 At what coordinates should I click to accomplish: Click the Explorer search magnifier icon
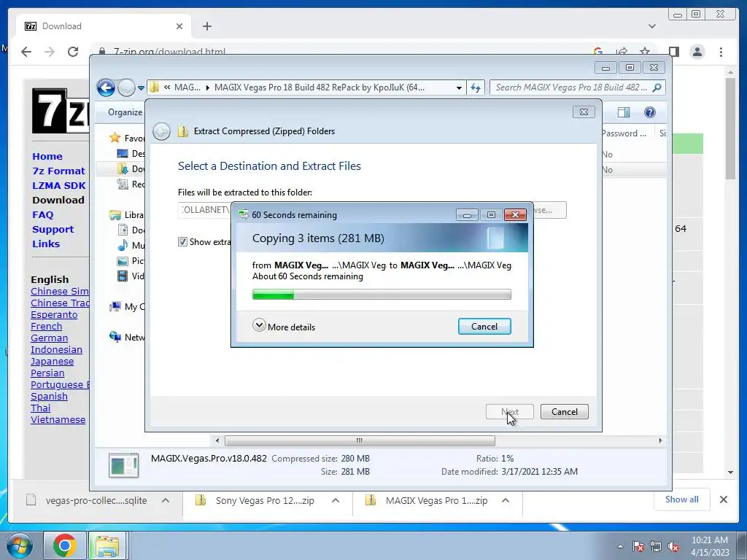[x=657, y=87]
